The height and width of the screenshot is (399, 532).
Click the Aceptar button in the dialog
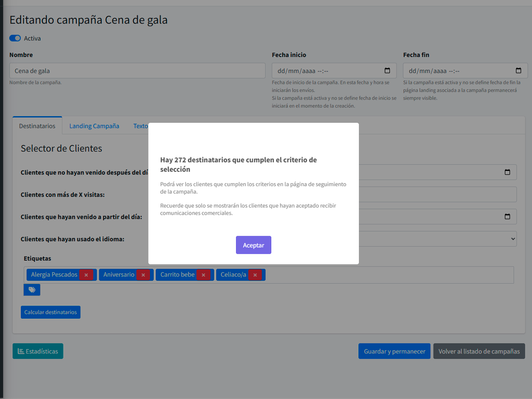[x=253, y=245]
